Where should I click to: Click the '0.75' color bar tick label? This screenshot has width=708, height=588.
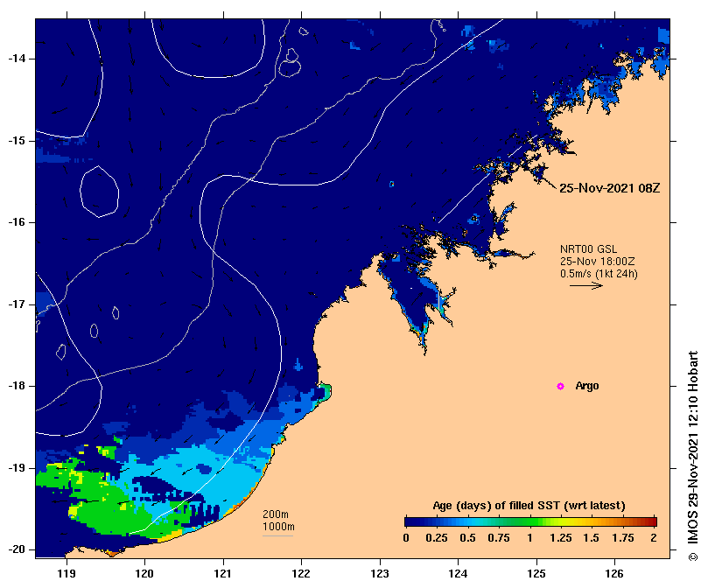coord(499,538)
